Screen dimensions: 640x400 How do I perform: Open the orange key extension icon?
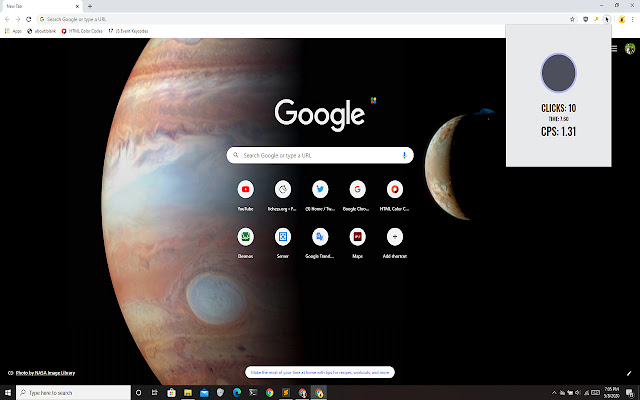pos(596,19)
